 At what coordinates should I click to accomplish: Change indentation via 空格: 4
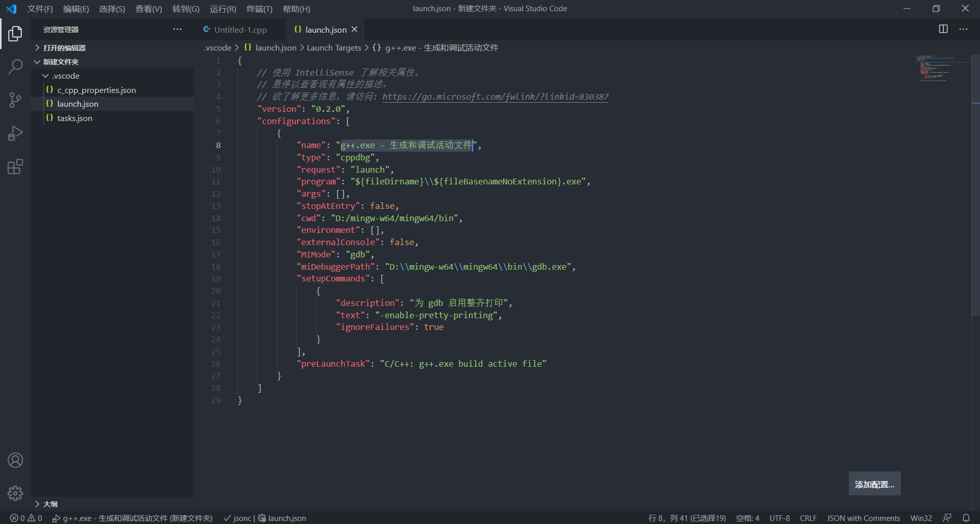[x=747, y=518]
